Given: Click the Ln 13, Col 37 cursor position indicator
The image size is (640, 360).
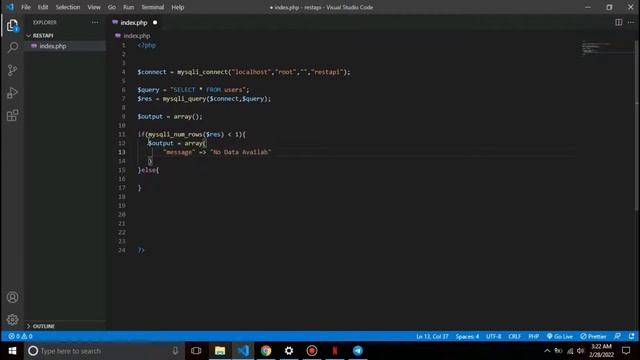Looking at the screenshot, I should 432,336.
